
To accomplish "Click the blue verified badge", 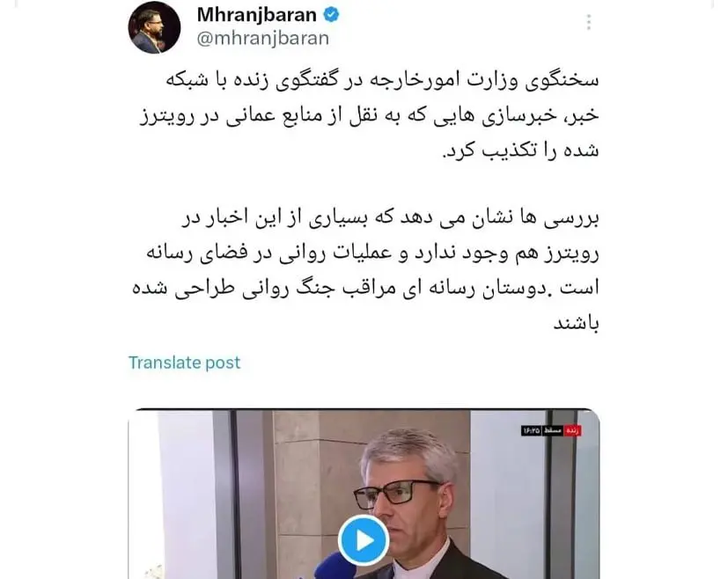I will [x=331, y=15].
